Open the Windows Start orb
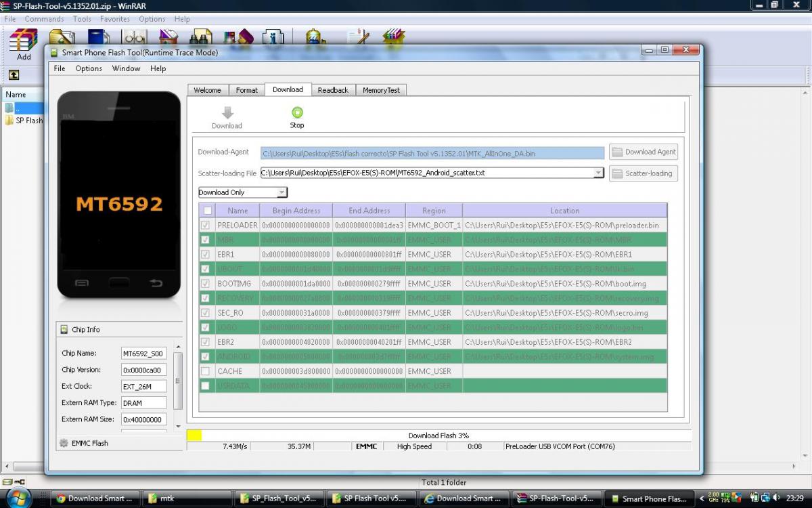This screenshot has width=812, height=508. coord(18,498)
